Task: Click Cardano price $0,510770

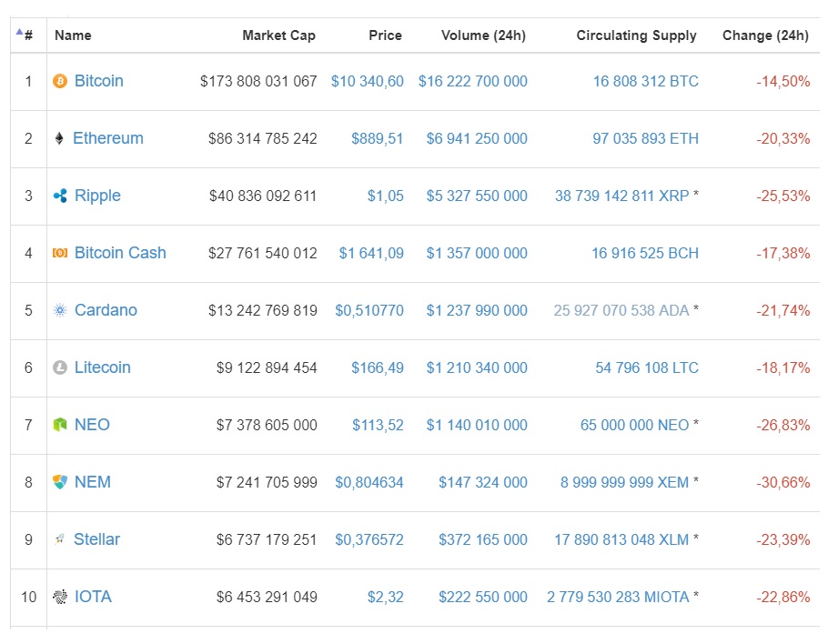Action: tap(369, 310)
